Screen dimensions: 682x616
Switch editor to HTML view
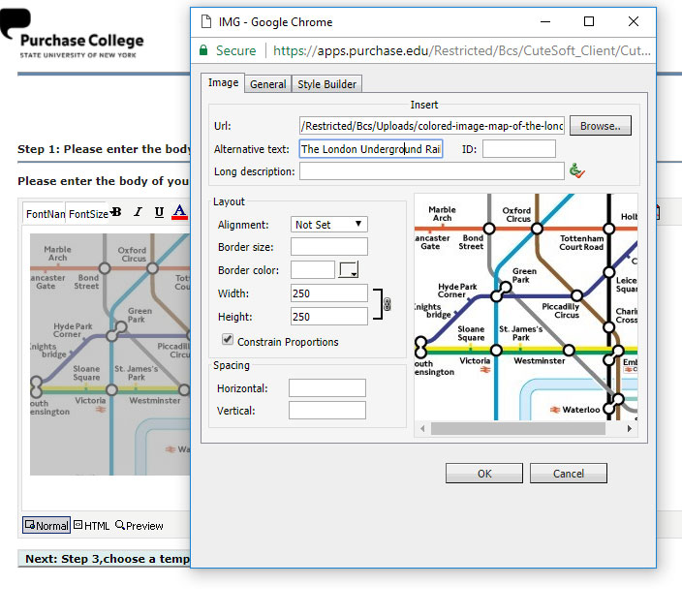pos(92,526)
